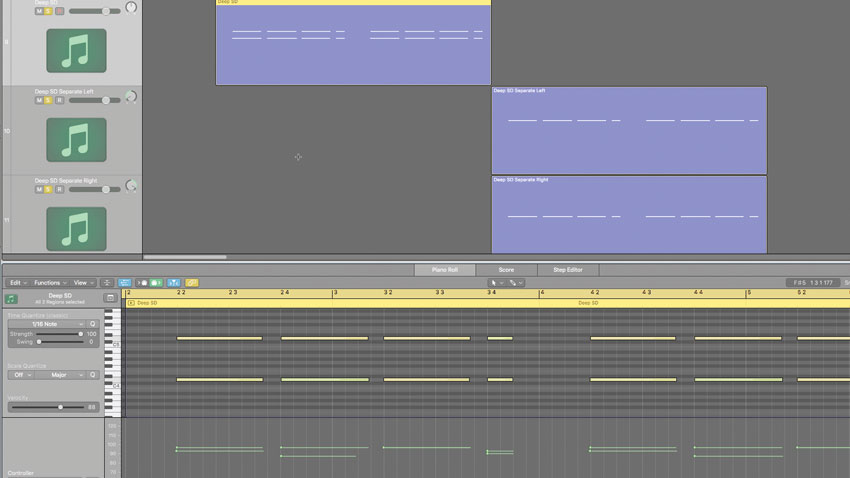850x478 pixels.
Task: Click the tracks area horizontal scrollbar
Action: coord(185,257)
